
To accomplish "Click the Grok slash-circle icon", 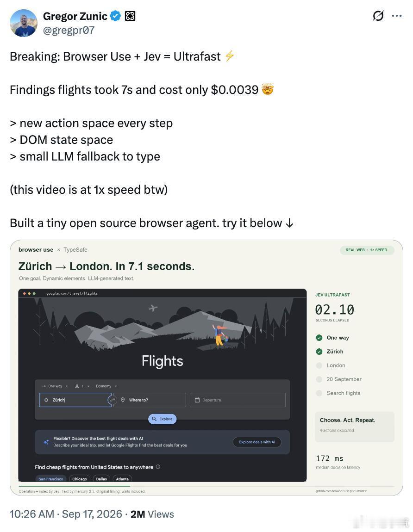I will pos(378,16).
